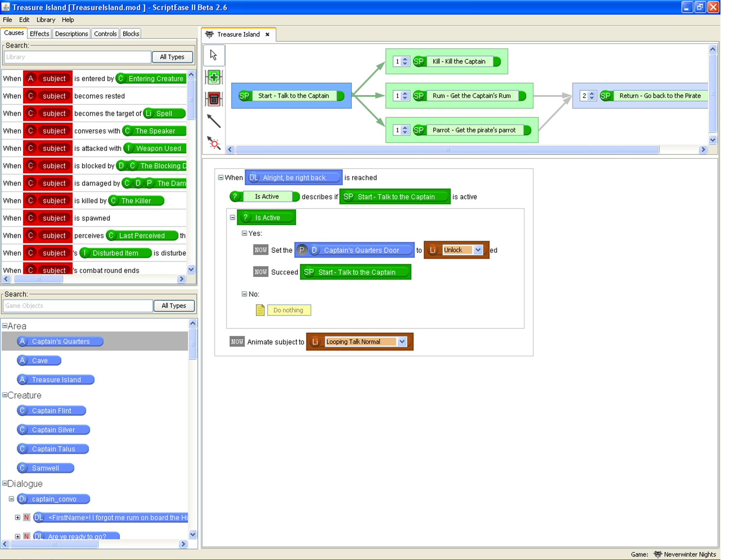This screenshot has height=560, width=755.
Task: Click the NOW badge beside Succeed
Action: point(260,272)
